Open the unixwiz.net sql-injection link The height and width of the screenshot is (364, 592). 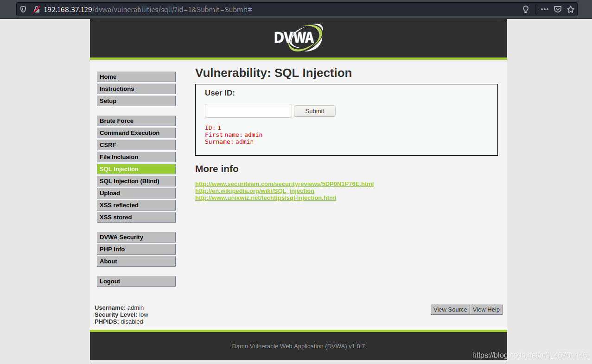(266, 198)
